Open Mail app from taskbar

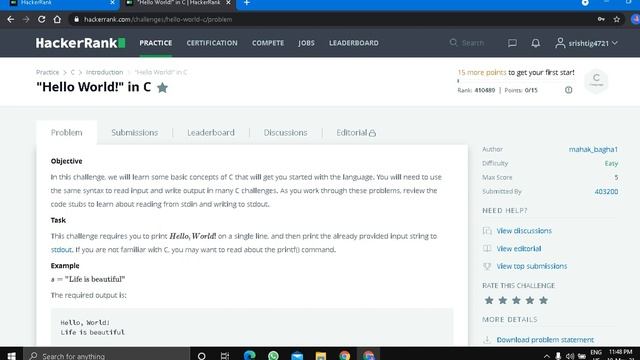[297, 356]
